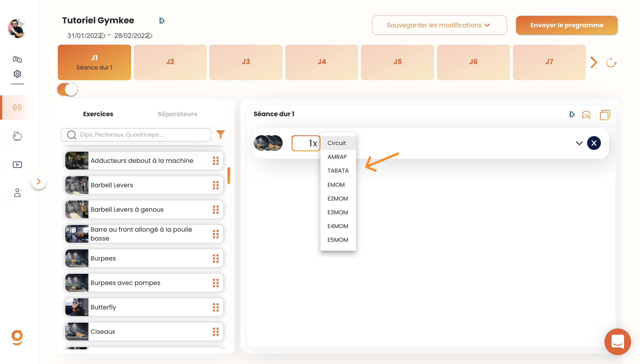Click the add week reload icon

[611, 62]
